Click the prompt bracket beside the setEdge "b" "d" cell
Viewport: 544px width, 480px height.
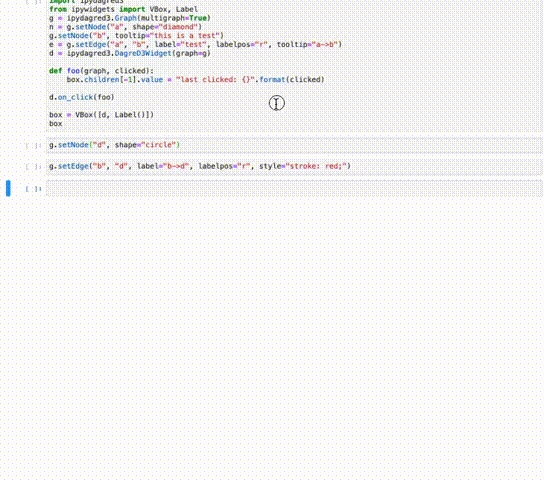coord(33,167)
